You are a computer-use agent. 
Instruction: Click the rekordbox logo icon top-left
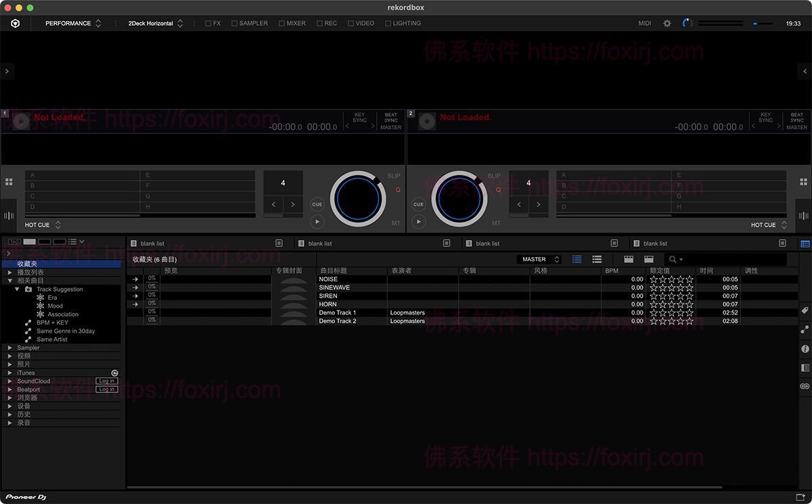click(15, 22)
